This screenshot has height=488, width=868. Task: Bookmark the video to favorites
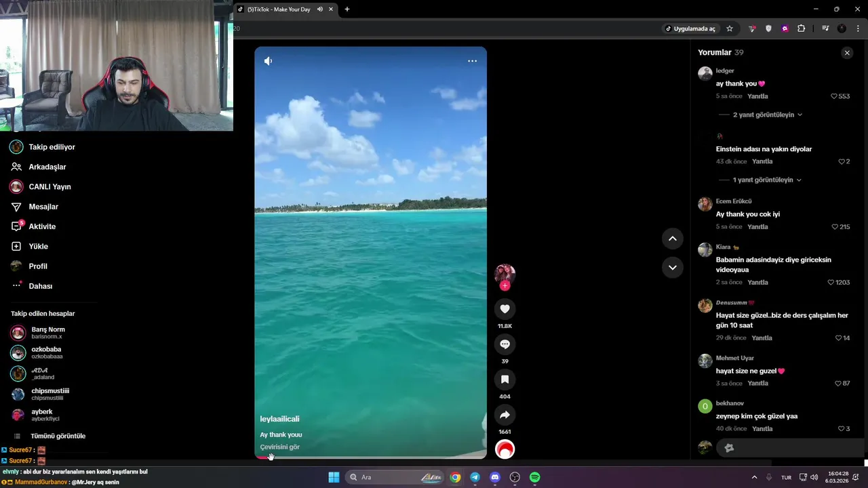[505, 380]
